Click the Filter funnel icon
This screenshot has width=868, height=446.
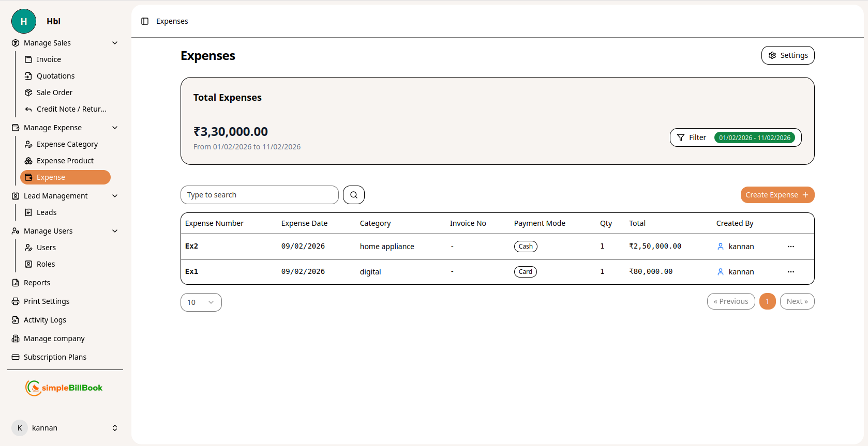[x=681, y=137]
